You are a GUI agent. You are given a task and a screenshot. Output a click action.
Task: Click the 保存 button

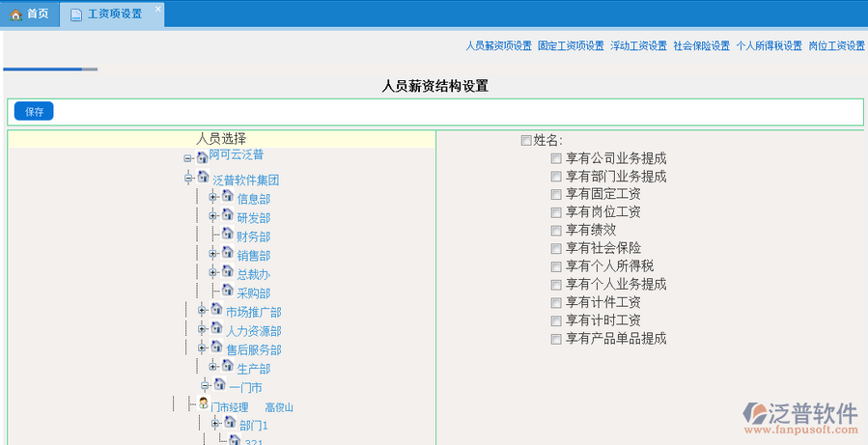(x=34, y=112)
